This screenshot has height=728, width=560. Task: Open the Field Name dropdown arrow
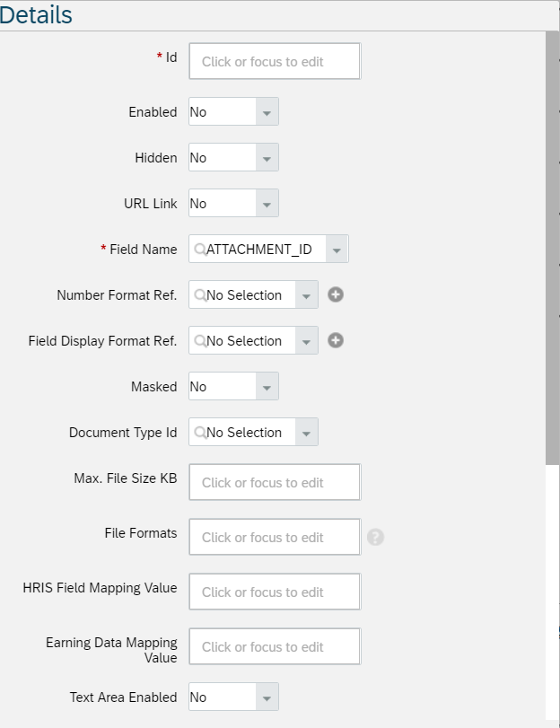point(337,249)
